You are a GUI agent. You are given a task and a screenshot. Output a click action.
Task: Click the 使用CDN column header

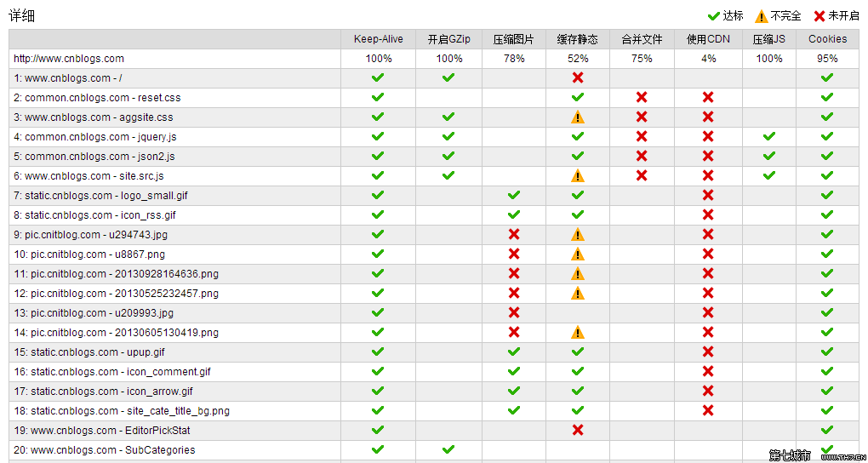tap(708, 39)
